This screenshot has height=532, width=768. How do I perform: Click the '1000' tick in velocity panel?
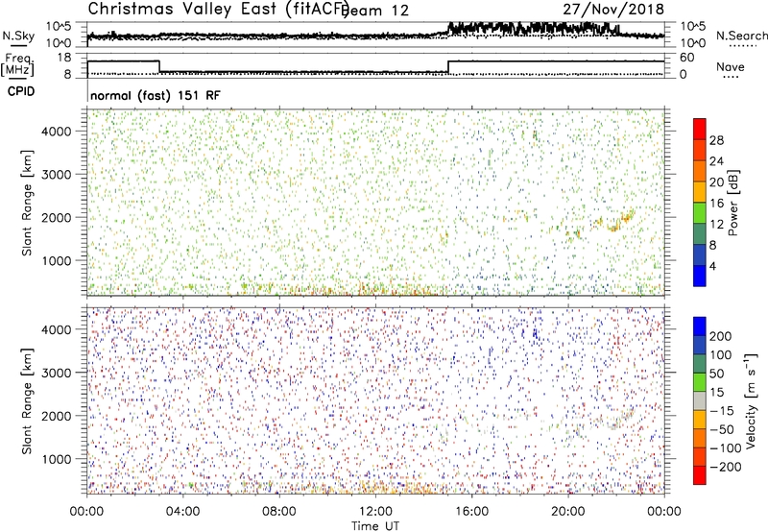click(x=57, y=459)
